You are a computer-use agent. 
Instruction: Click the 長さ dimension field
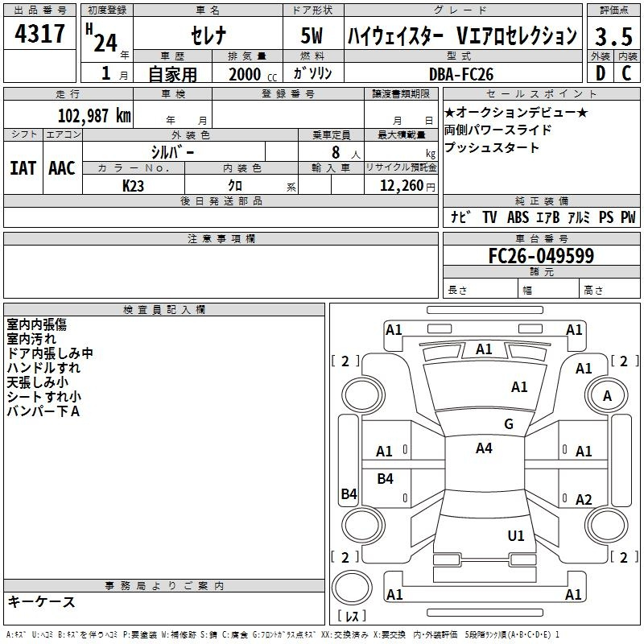point(480,290)
